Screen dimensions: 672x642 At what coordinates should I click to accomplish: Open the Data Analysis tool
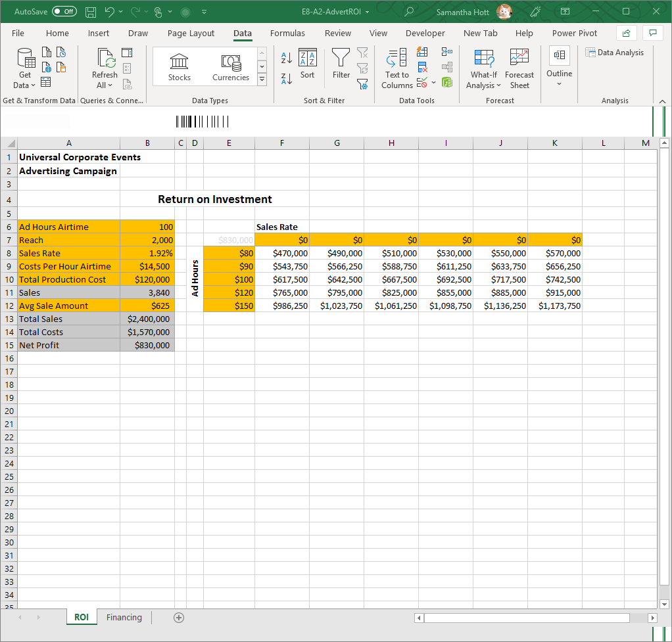pyautogui.click(x=614, y=52)
